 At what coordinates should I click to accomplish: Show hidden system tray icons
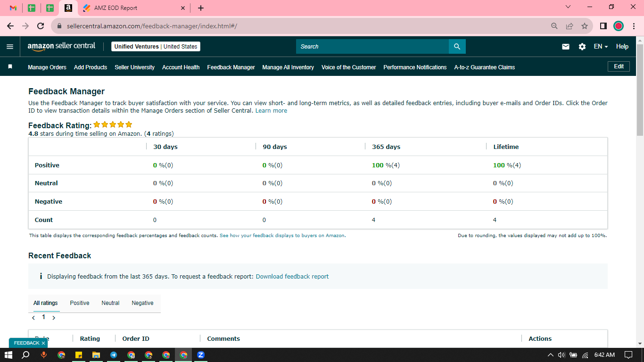coord(550,355)
